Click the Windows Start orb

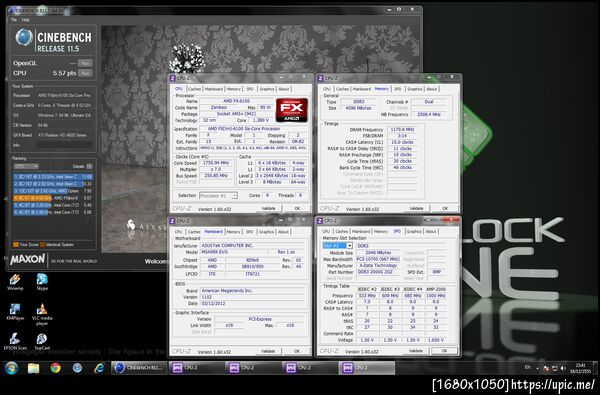click(x=11, y=368)
